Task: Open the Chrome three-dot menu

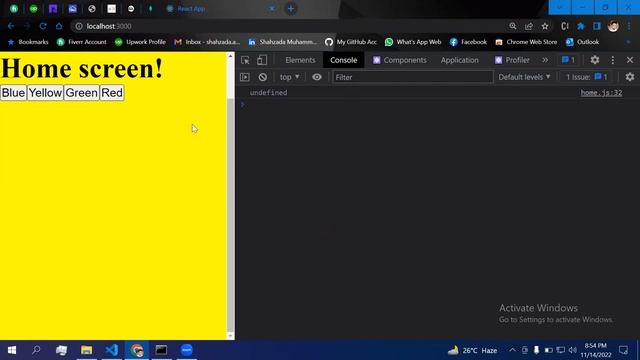Action: [629, 26]
